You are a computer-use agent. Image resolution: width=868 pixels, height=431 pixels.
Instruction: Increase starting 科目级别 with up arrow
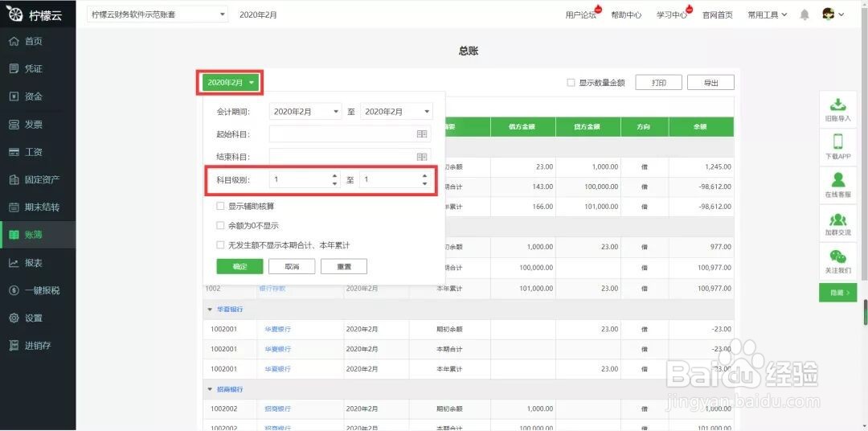334,175
